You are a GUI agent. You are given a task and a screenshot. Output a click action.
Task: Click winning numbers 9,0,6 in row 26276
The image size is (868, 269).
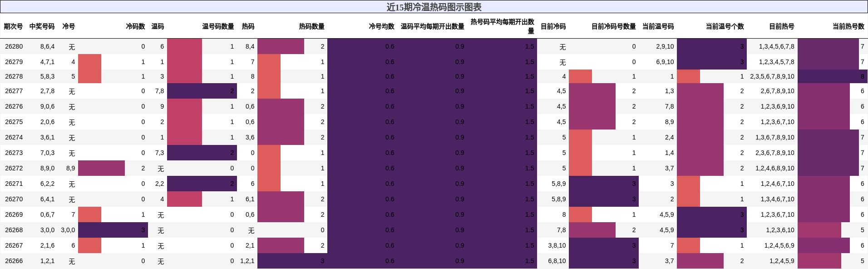[47, 106]
